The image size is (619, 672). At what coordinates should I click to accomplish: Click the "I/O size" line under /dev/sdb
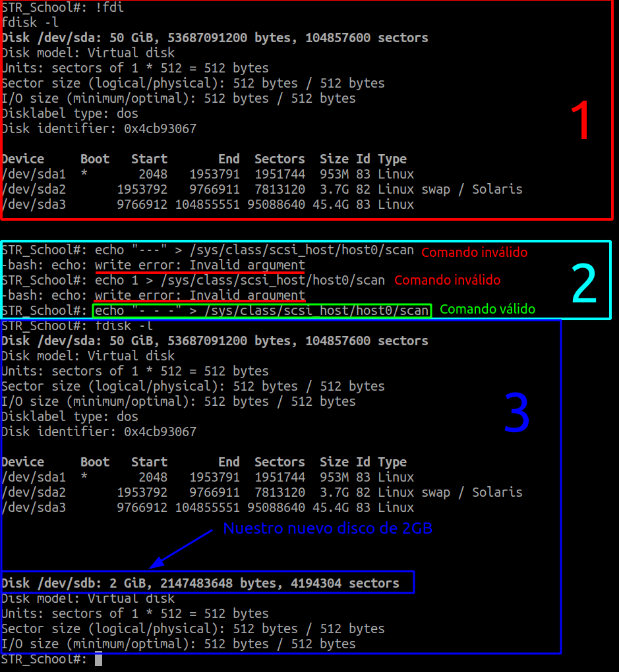point(179,644)
